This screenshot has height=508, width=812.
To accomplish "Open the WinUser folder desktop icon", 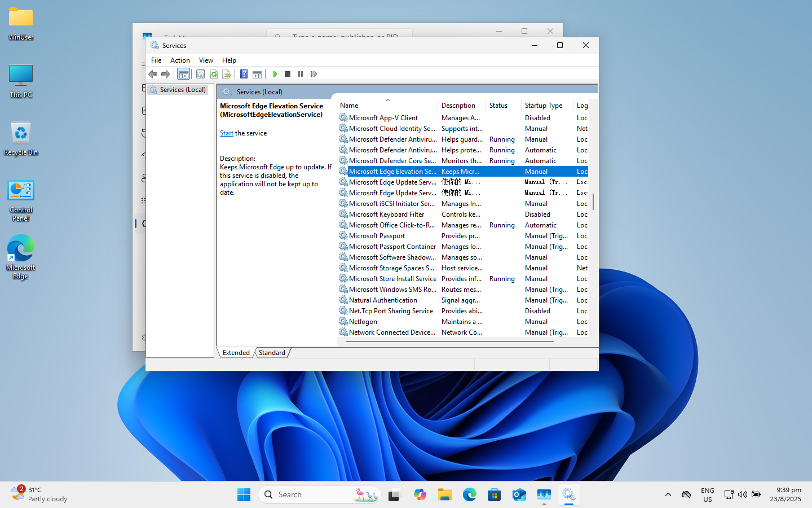I will point(21,24).
